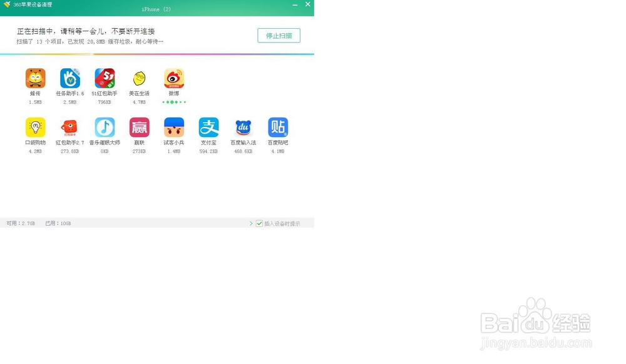This screenshot has height=364, width=626.
Task: Click the 支付宝 app name label
Action: pos(209,143)
